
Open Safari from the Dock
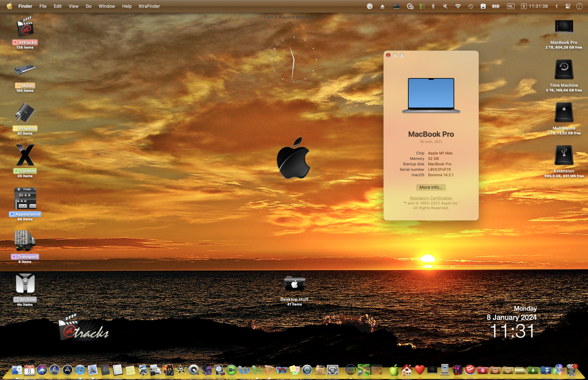80,370
